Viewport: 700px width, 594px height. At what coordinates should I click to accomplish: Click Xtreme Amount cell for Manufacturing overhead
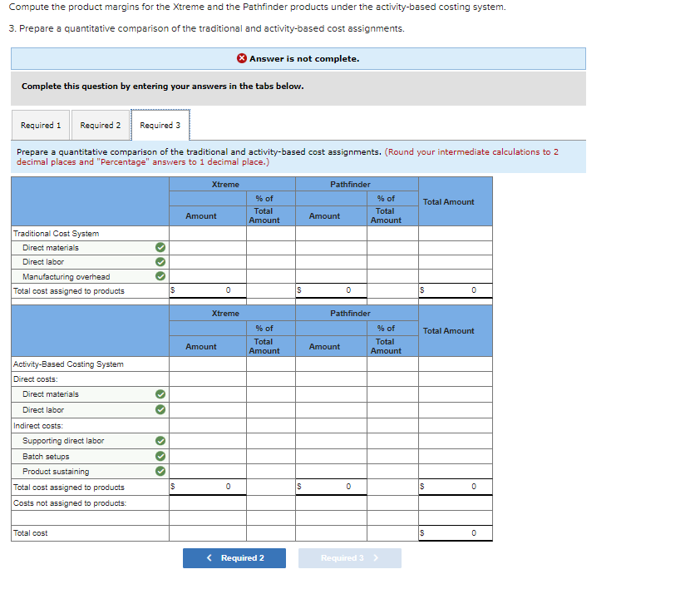(208, 276)
